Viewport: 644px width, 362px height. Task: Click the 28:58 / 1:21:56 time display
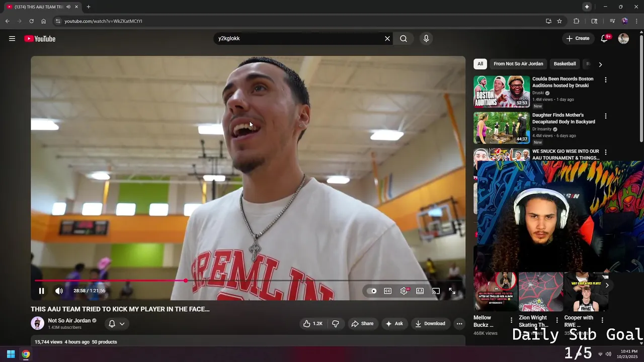[90, 291]
